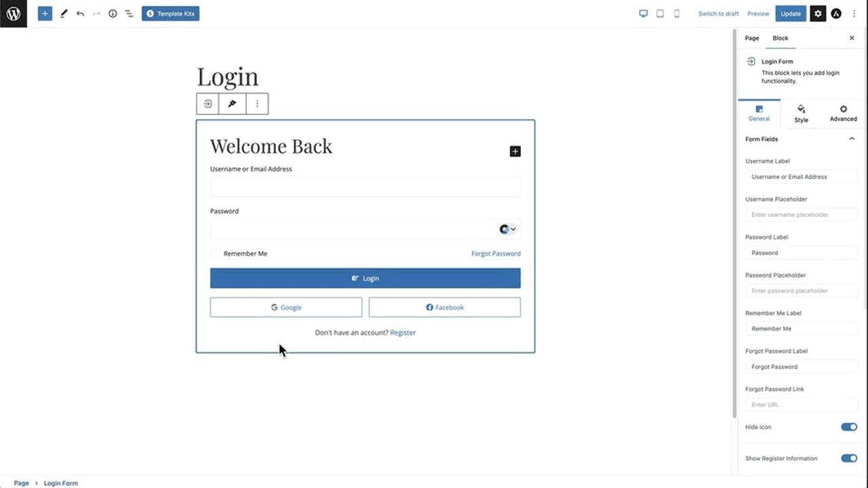
Task: Open the General settings tab
Action: [759, 113]
